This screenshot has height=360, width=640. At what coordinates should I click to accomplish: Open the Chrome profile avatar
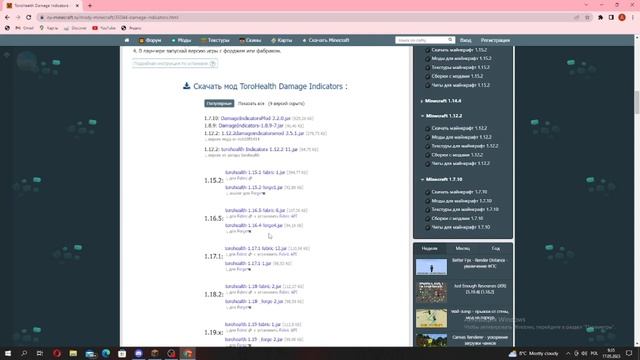point(622,18)
